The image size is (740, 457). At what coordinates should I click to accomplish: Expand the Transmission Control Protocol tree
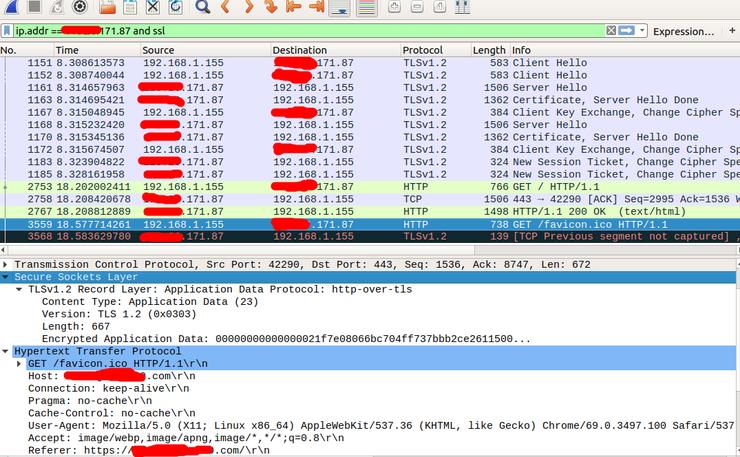pyautogui.click(x=7, y=264)
